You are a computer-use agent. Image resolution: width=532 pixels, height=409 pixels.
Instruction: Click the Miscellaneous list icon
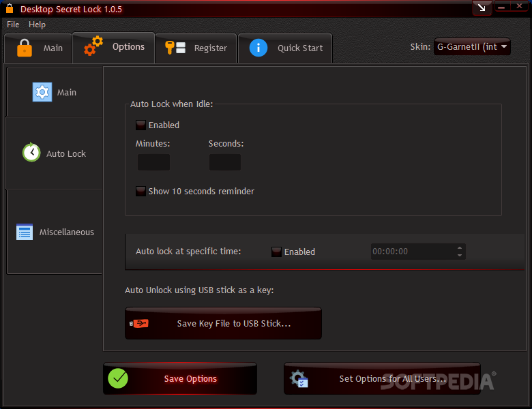coord(25,232)
